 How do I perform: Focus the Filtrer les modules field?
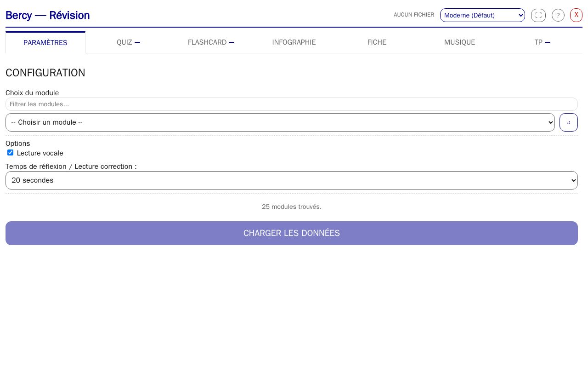pyautogui.click(x=292, y=104)
